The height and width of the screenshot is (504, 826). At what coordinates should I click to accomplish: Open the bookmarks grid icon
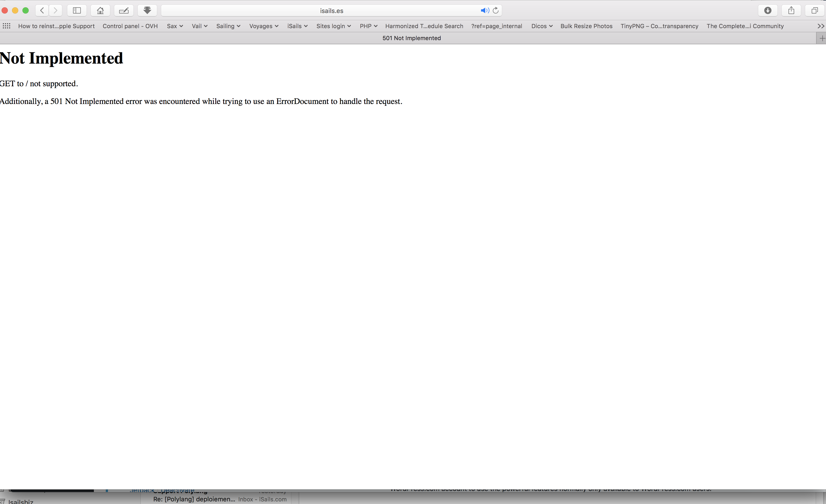[7, 26]
